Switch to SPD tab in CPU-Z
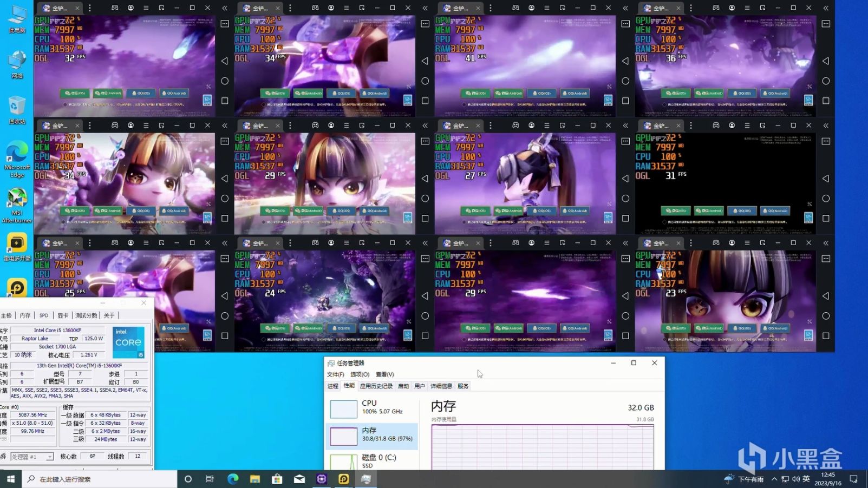 44,315
